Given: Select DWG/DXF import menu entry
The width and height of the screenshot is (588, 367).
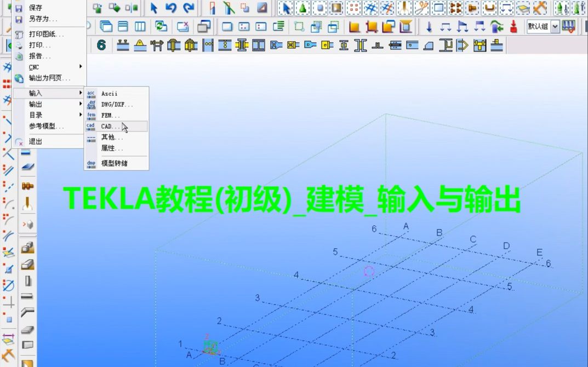Looking at the screenshot, I should (x=115, y=104).
